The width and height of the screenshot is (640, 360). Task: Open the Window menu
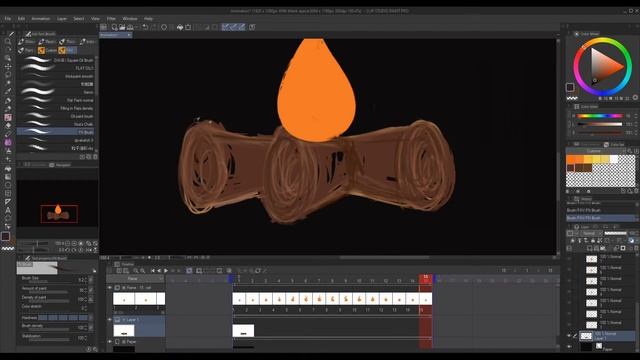[x=130, y=18]
